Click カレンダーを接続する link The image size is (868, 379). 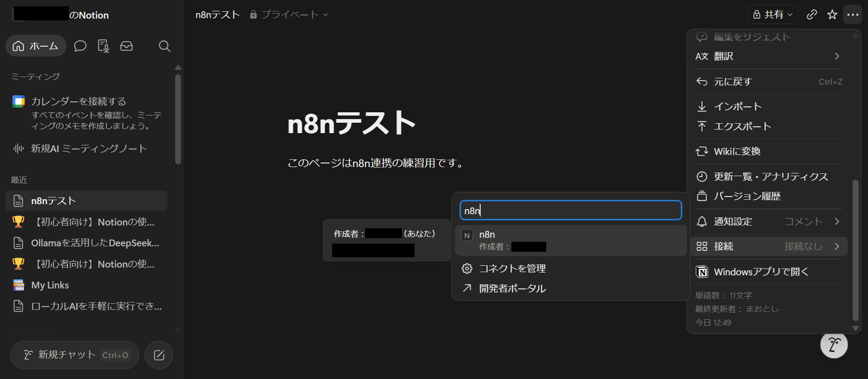79,101
